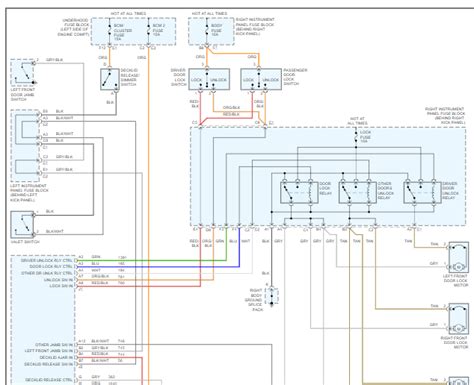Select the VALET SWITCH label
The width and height of the screenshot is (474, 385).
pos(25,242)
